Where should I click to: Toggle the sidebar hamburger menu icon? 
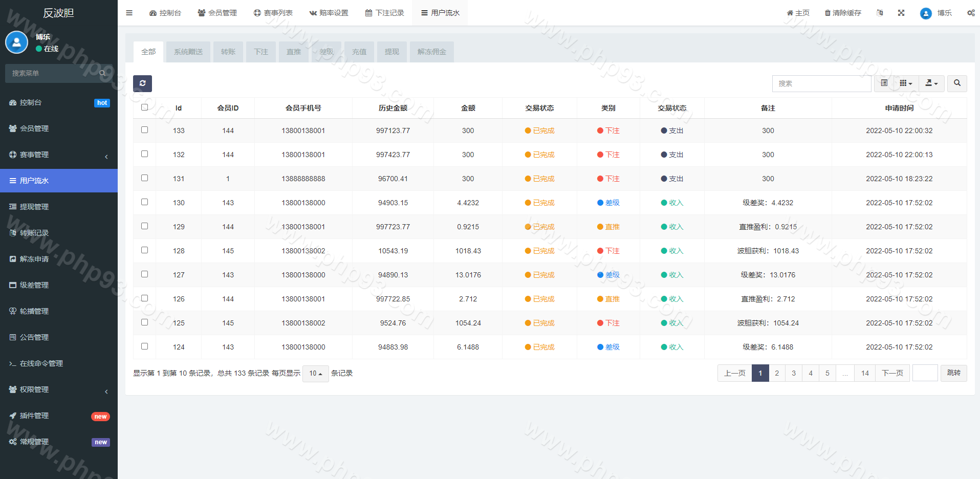point(129,13)
